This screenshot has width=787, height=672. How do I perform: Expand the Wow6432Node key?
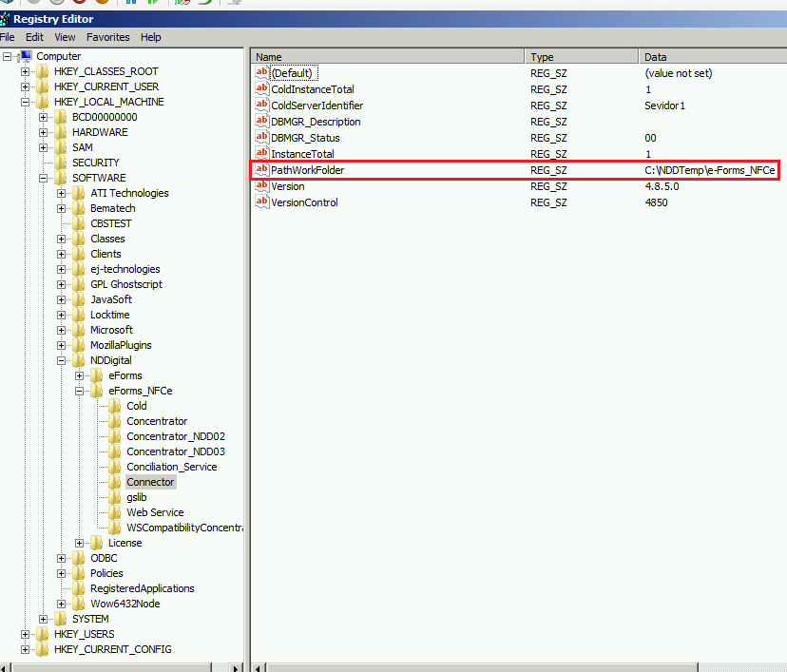(x=62, y=604)
